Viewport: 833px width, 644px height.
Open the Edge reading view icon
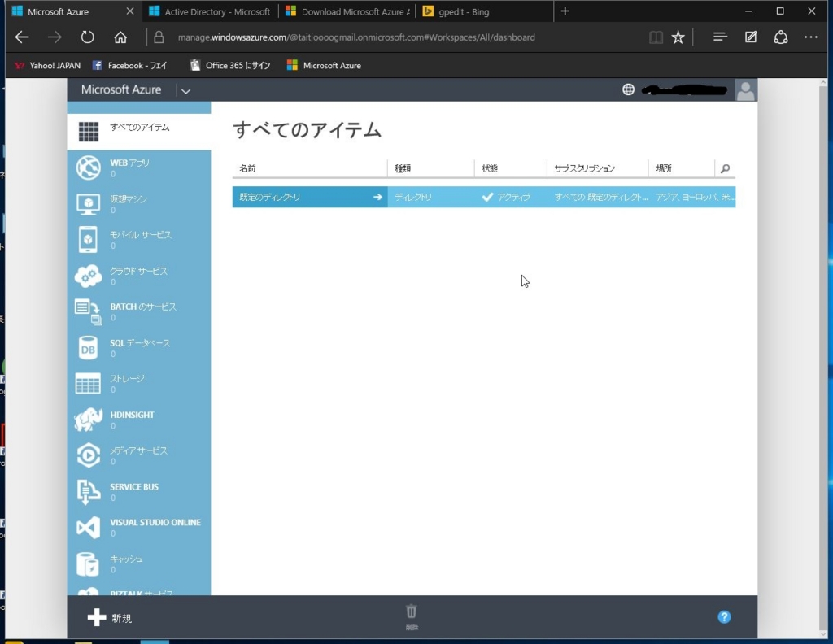click(656, 37)
